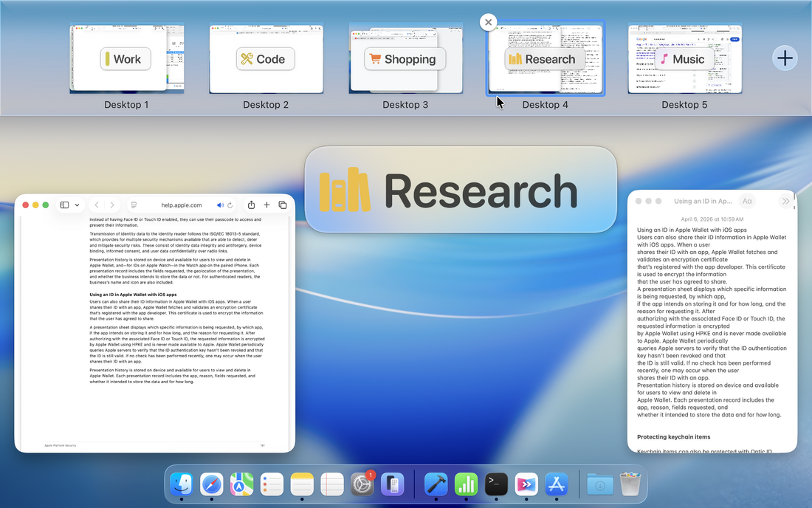Add a new desktop space

785,58
